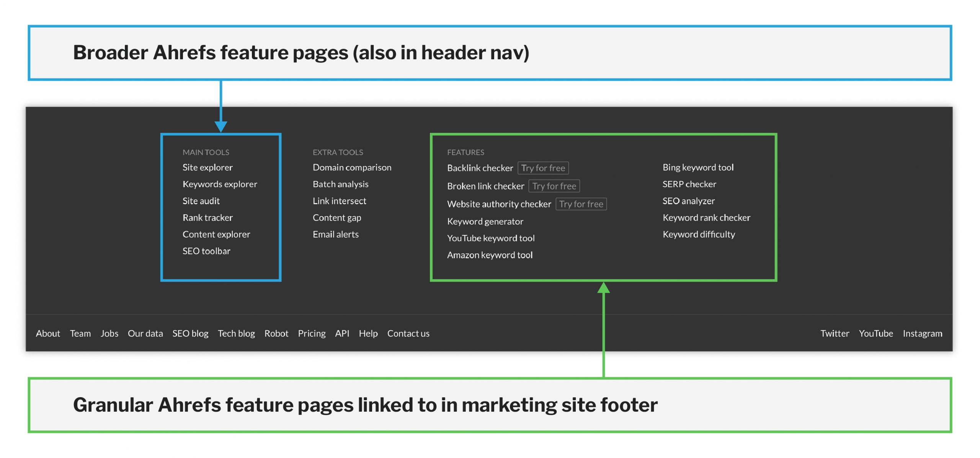Open the Website authority checker link

499,204
